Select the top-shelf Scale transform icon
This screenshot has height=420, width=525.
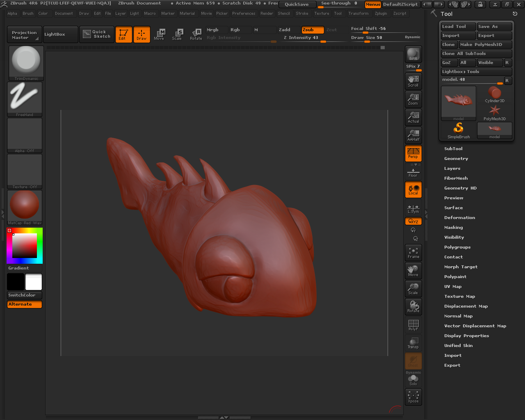[177, 34]
